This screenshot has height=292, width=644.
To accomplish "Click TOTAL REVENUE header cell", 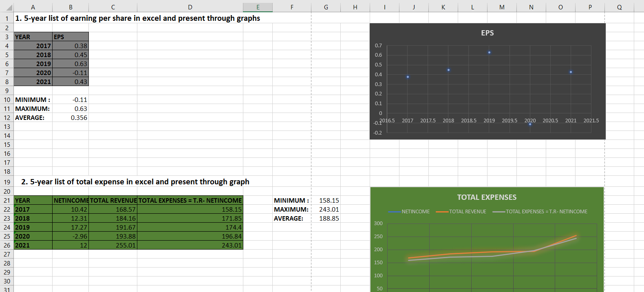I will 113,200.
